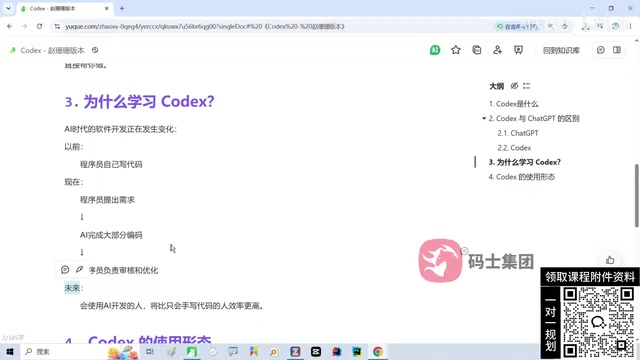
Task: Click the Yuque logo beside Codex title
Action: tap(13, 50)
